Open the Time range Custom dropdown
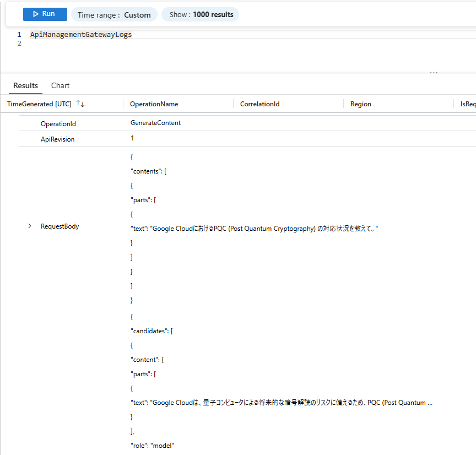This screenshot has width=476, height=455. point(114,15)
